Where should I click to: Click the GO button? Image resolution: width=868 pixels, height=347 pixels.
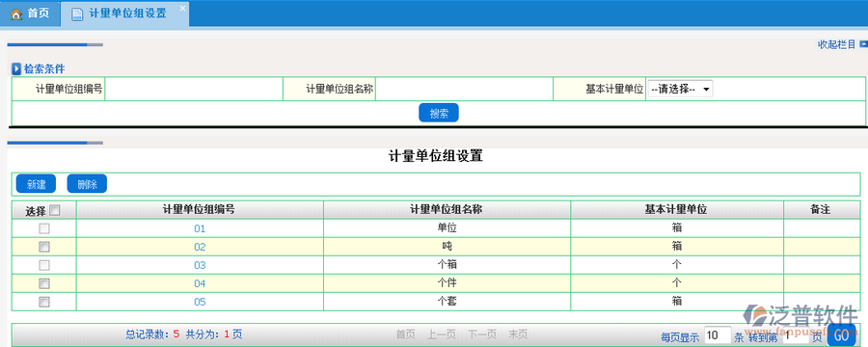point(841,335)
